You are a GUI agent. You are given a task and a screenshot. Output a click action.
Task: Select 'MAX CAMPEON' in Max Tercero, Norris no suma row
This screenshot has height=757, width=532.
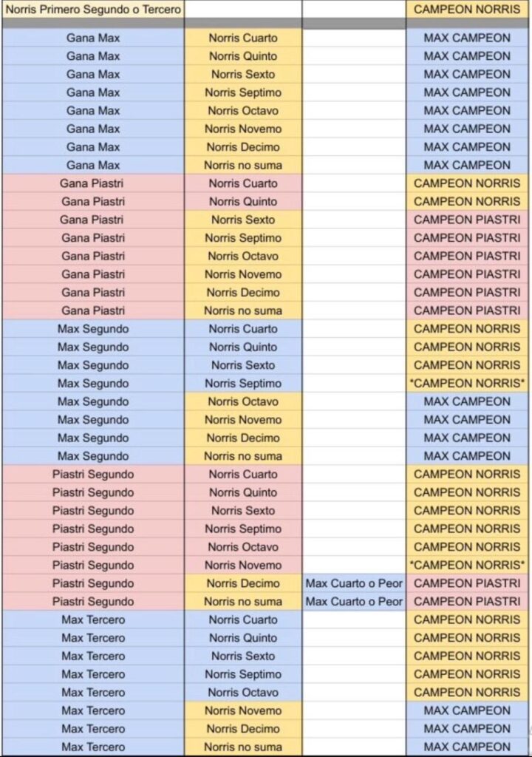tap(467, 747)
